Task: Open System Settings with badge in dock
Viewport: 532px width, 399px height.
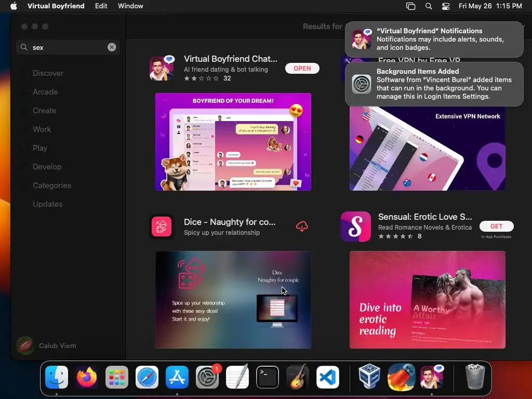Action: click(207, 377)
